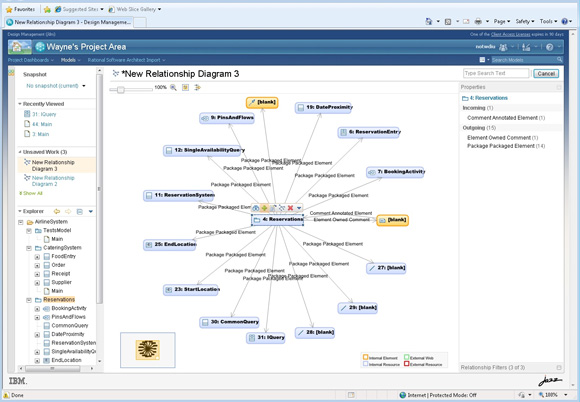
Task: Collapse the AirlineSystem tree node
Action: pos(21,222)
